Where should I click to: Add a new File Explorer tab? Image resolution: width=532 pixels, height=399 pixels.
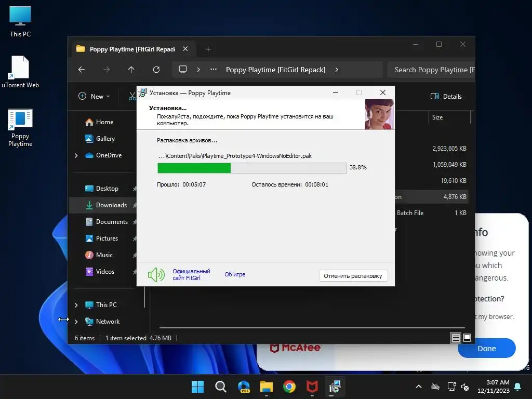coord(208,49)
